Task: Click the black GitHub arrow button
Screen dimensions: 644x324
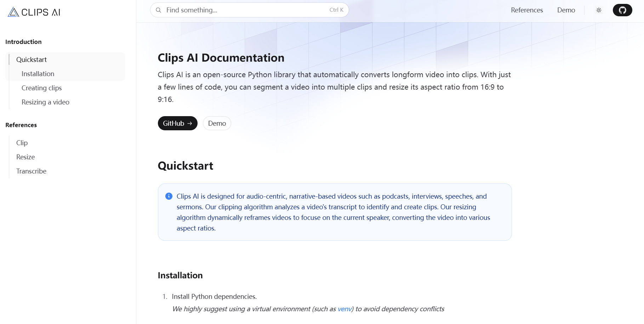Action: pos(177,123)
